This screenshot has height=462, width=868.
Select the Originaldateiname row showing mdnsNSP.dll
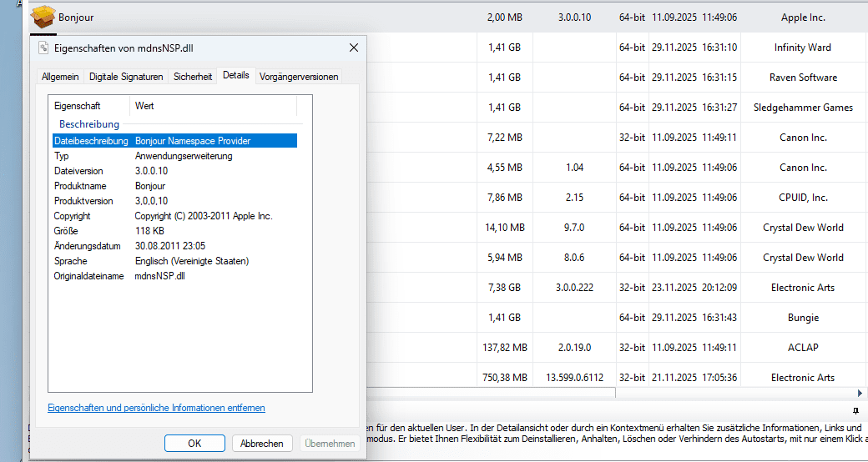(175, 275)
